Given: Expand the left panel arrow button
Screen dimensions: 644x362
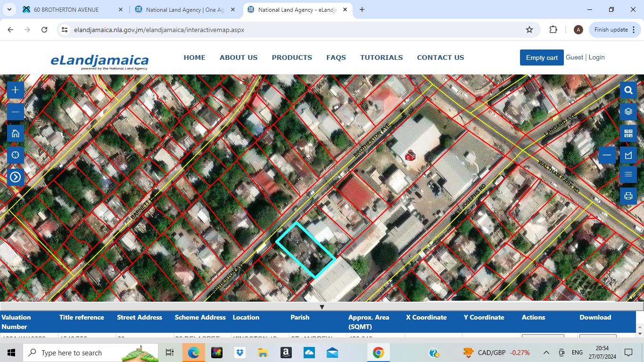Looking at the screenshot, I should pyautogui.click(x=15, y=177).
